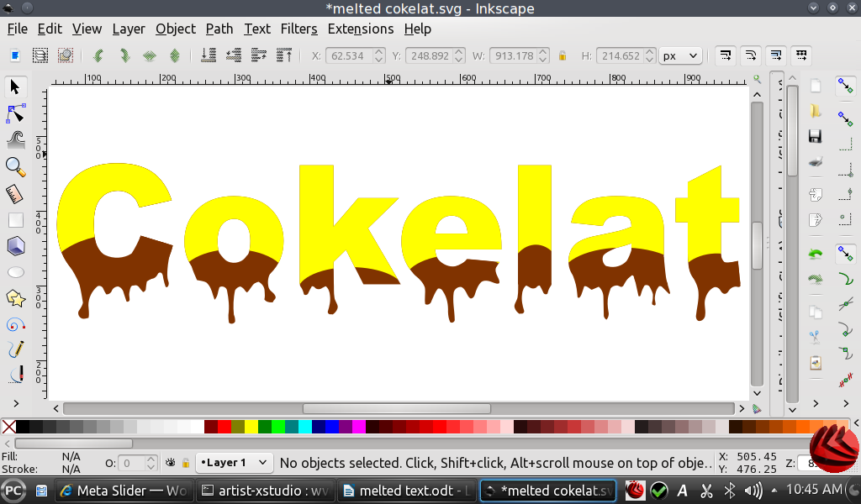Click the green Undo arrow icon

816,254
